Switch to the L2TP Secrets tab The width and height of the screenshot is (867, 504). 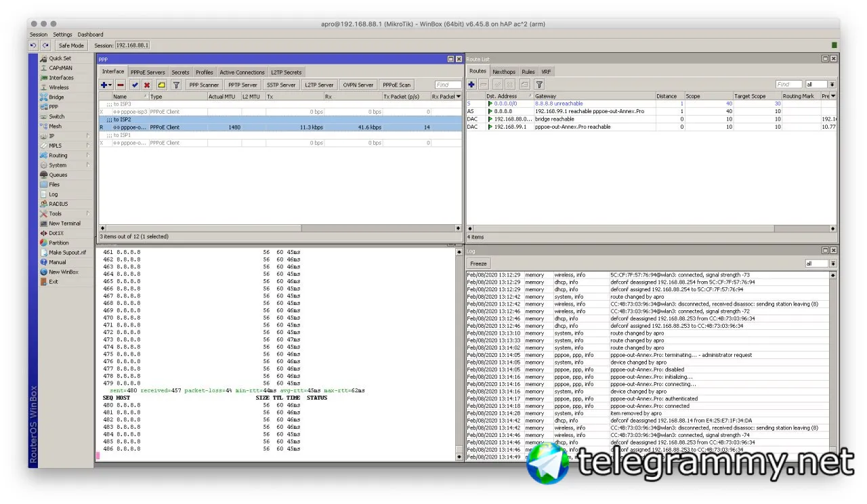pos(287,72)
